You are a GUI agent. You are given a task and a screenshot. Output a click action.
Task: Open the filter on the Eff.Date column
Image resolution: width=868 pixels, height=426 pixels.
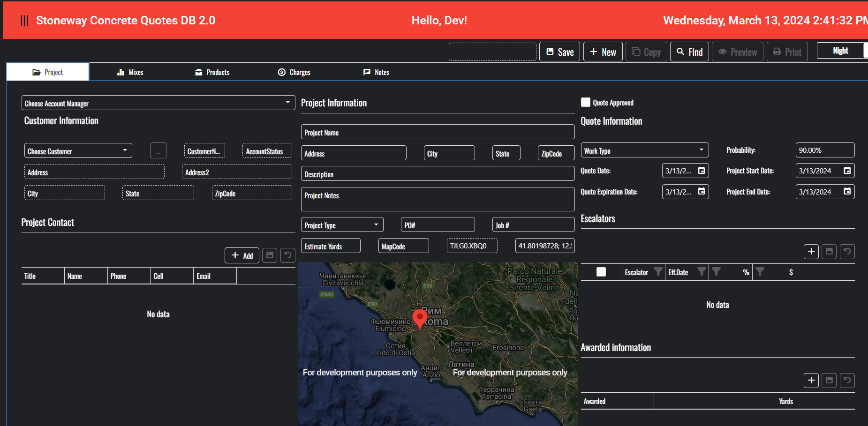(701, 272)
